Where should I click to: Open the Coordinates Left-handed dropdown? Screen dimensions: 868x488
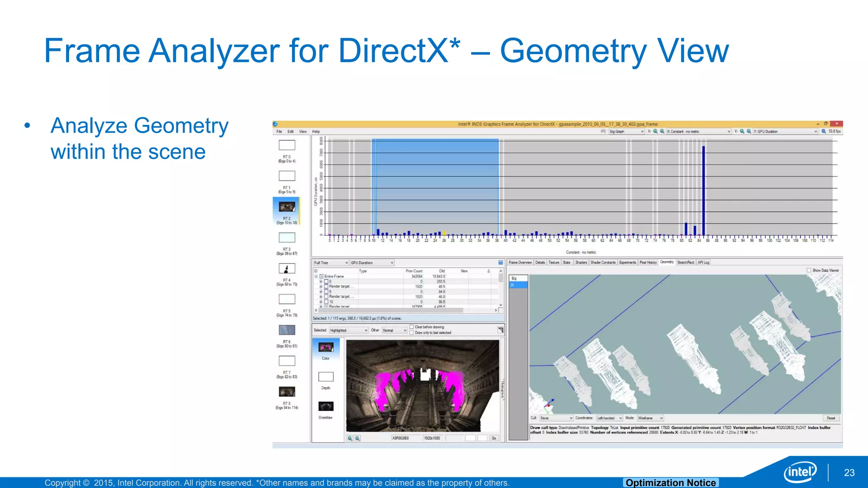point(609,418)
